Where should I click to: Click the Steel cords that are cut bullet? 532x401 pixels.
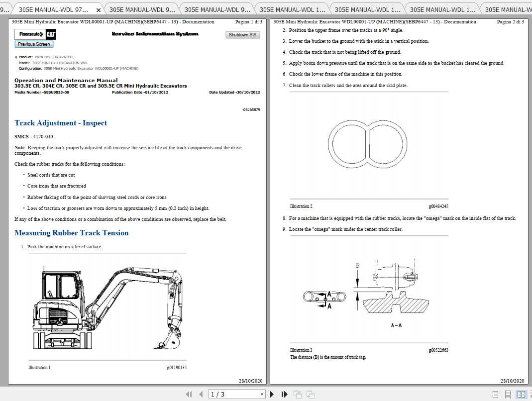point(51,175)
